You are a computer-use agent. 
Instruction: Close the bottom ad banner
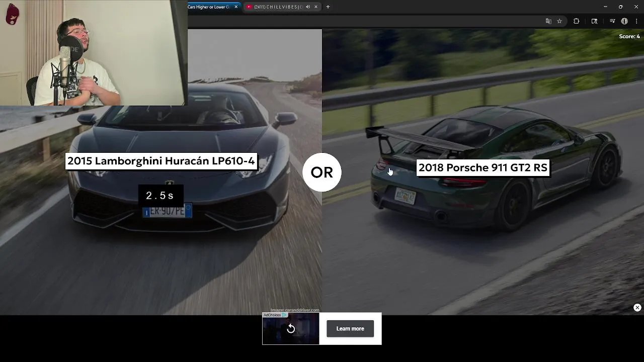[x=637, y=308]
